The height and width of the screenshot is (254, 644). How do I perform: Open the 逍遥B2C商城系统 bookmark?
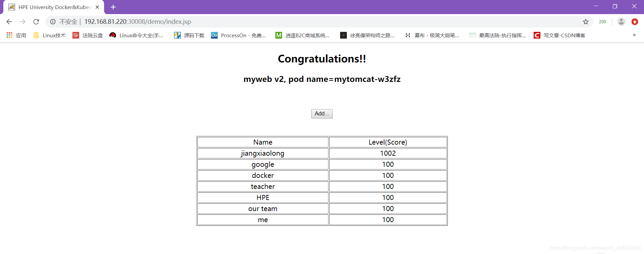303,35
